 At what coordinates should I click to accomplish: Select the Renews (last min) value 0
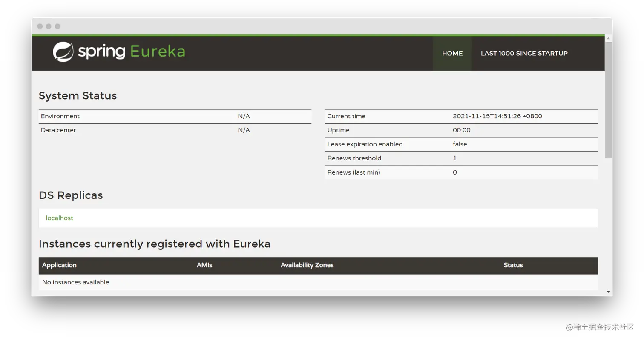click(455, 172)
